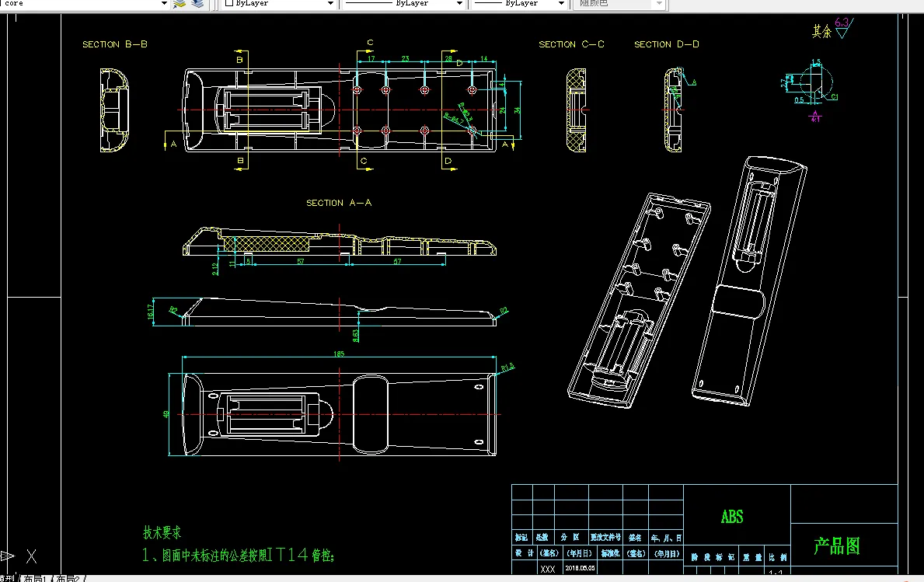Click the '16.17' height dimension

pyautogui.click(x=150, y=312)
